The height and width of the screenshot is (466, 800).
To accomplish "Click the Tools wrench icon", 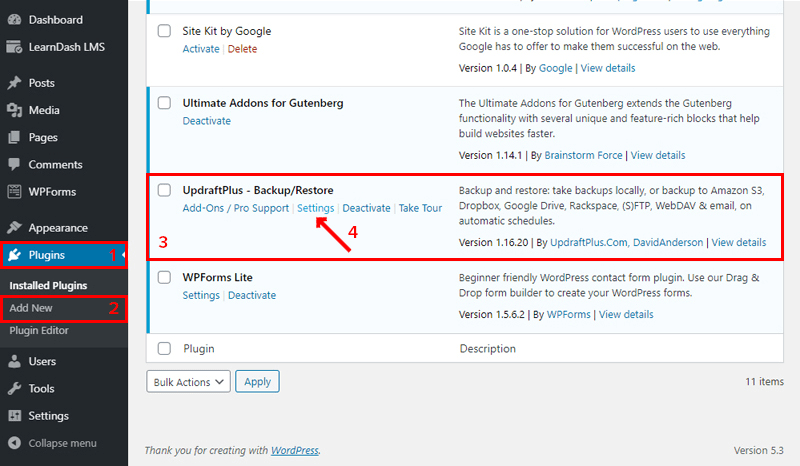I will (14, 388).
